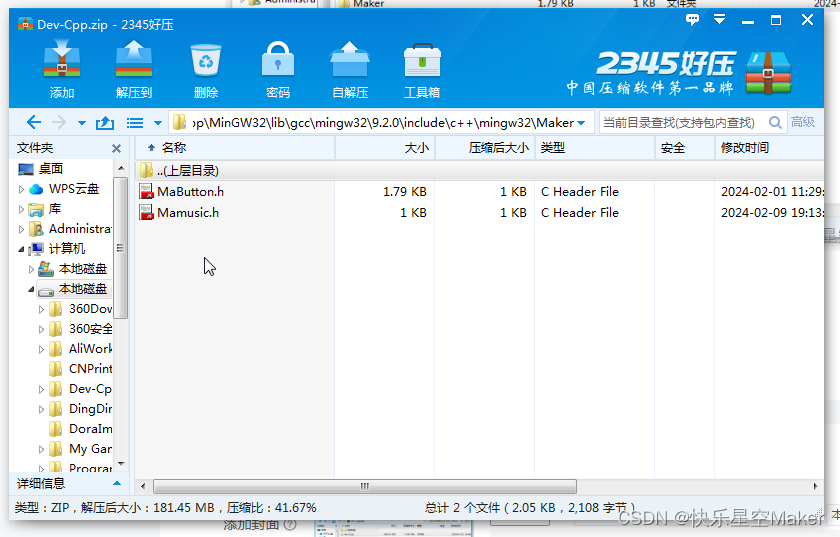Image resolution: width=840 pixels, height=537 pixels.
Task: Click folder tree scrollbar down arrow
Action: [121, 464]
